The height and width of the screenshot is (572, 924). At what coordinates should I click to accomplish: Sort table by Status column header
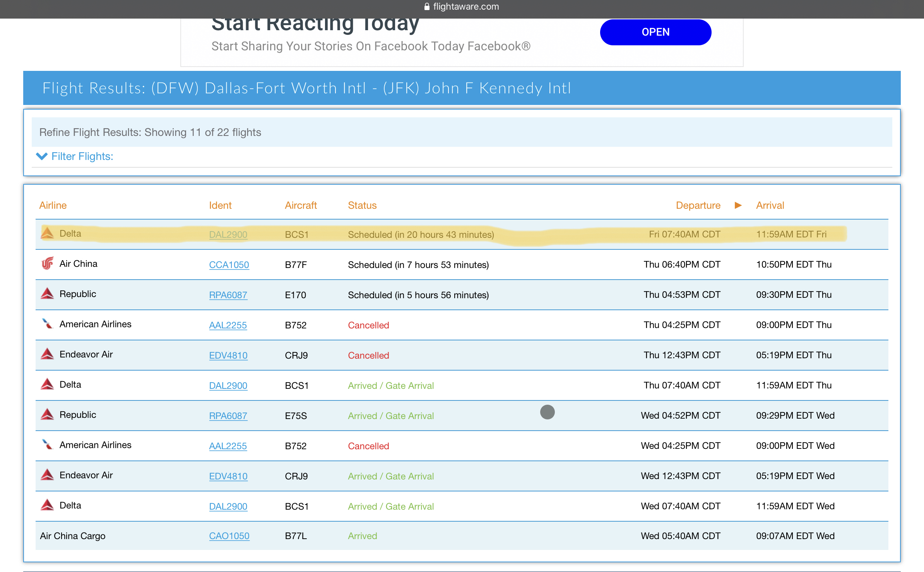pyautogui.click(x=362, y=205)
